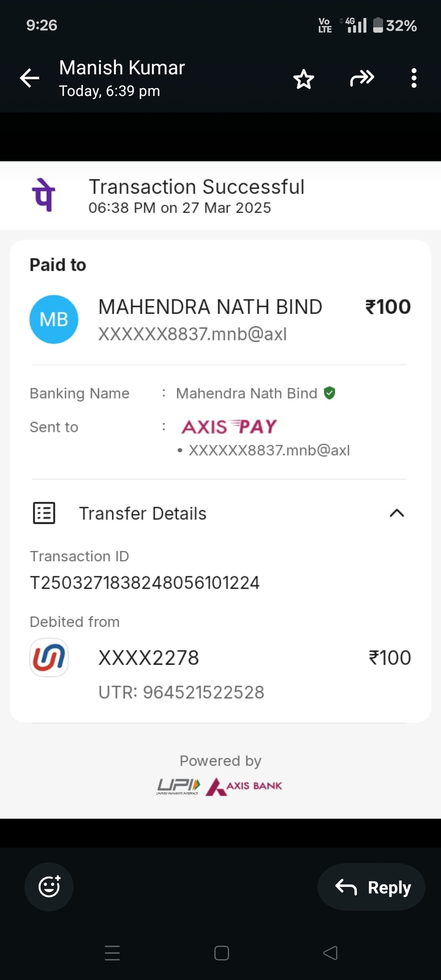The height and width of the screenshot is (980, 441).
Task: Open Android recent apps navigation button
Action: pyautogui.click(x=112, y=953)
